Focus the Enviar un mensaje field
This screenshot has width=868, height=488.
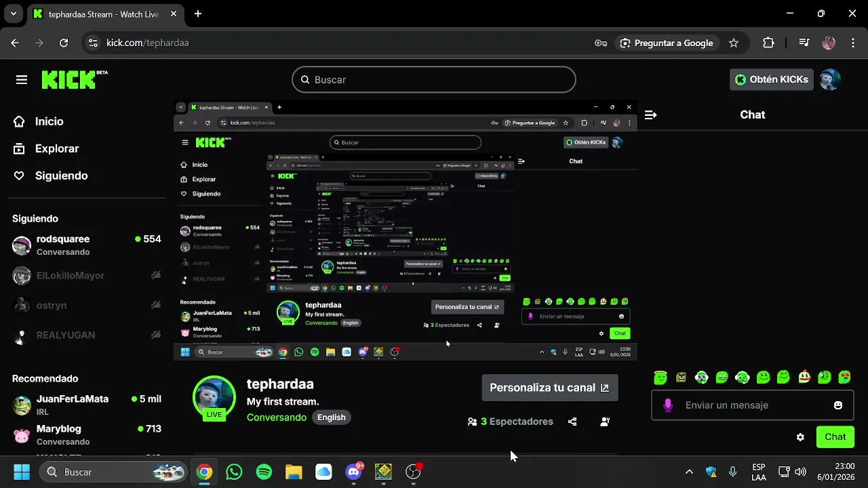pos(753,405)
